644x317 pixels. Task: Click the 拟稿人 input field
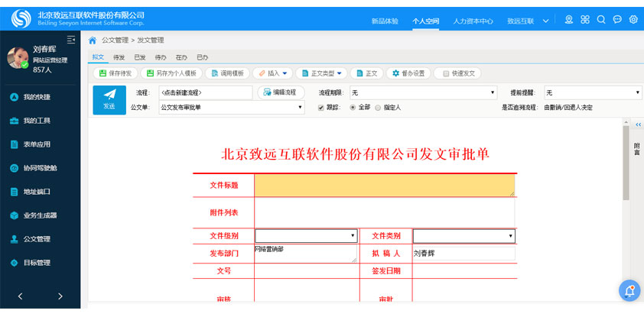(x=463, y=254)
